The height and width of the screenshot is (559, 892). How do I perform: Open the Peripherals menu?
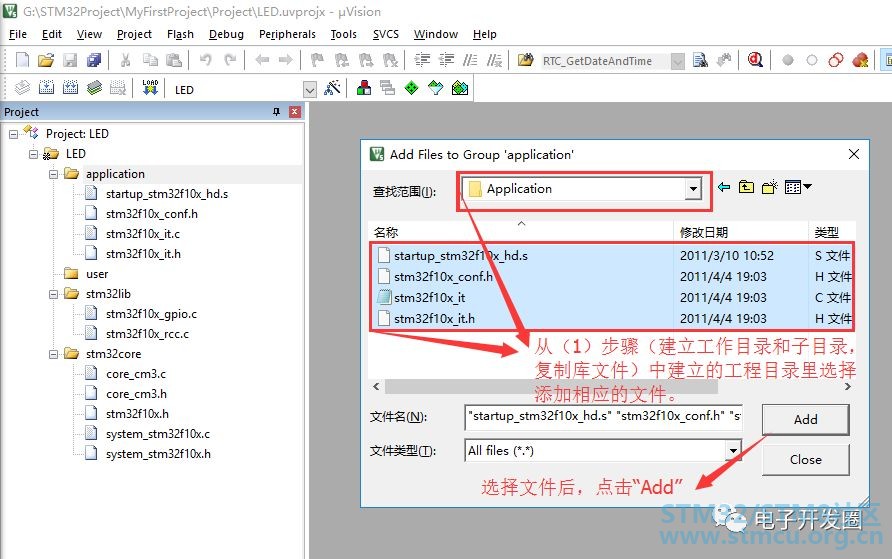(287, 34)
